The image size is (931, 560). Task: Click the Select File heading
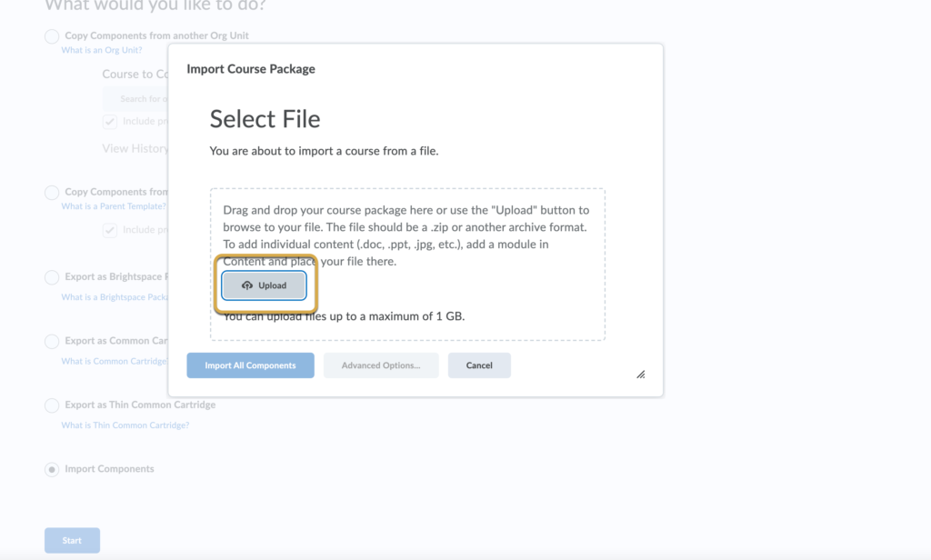pyautogui.click(x=265, y=119)
